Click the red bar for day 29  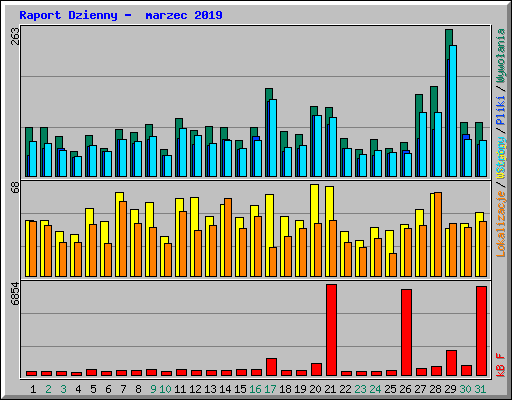(451, 363)
